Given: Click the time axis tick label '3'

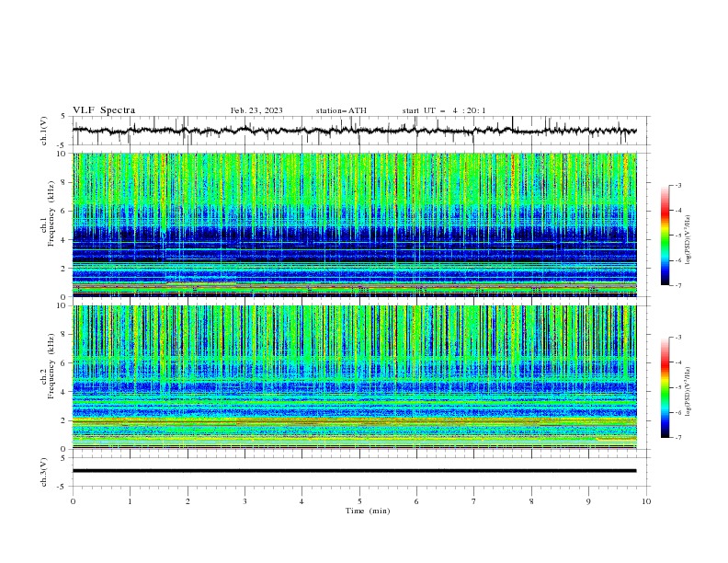Looking at the screenshot, I should click(245, 501).
